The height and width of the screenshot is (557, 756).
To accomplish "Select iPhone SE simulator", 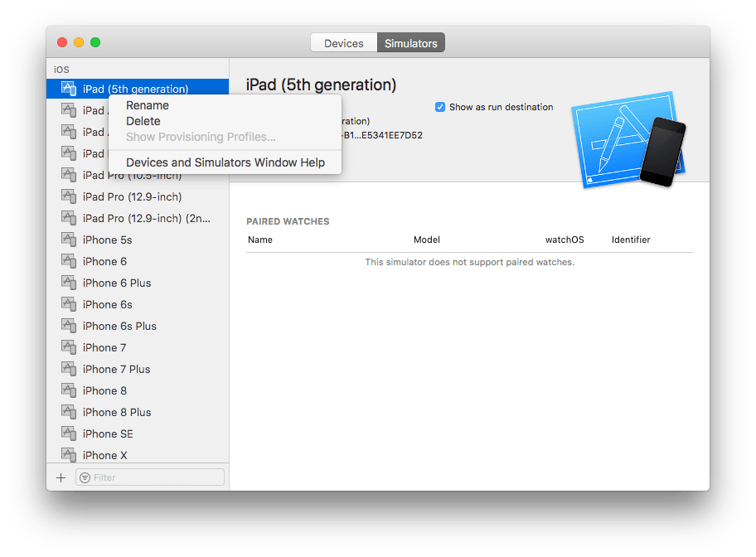I will pos(138,433).
